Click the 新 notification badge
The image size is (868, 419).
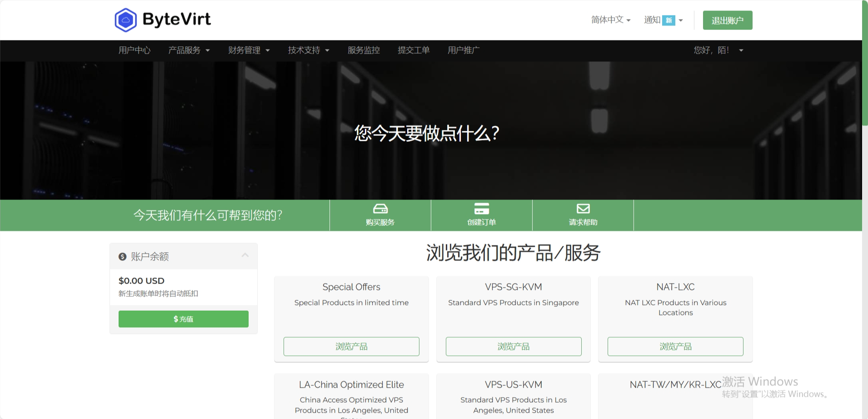click(668, 20)
